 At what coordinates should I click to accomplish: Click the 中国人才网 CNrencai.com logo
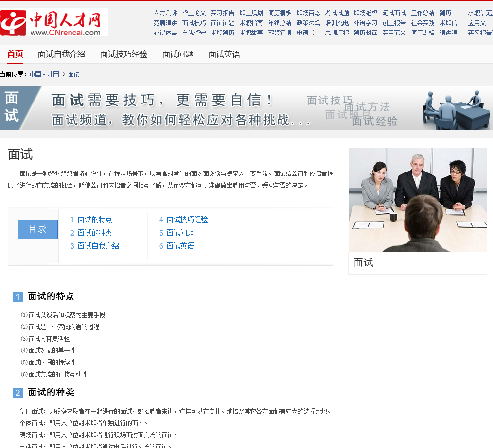click(54, 22)
